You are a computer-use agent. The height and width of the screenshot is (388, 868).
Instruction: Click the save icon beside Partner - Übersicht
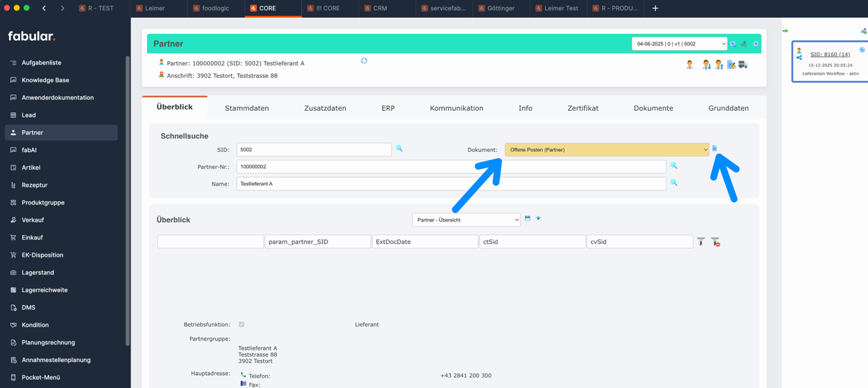pos(528,219)
